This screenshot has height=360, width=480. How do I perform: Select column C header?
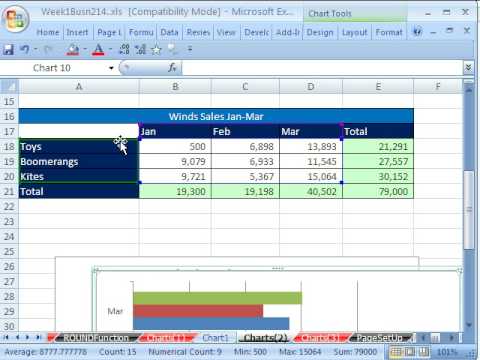[x=245, y=87]
